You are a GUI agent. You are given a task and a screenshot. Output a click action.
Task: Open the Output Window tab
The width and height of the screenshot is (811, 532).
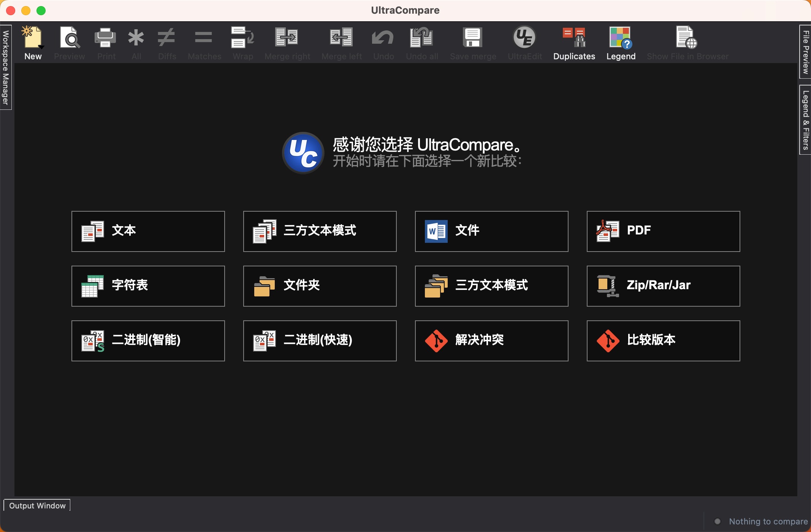37,506
